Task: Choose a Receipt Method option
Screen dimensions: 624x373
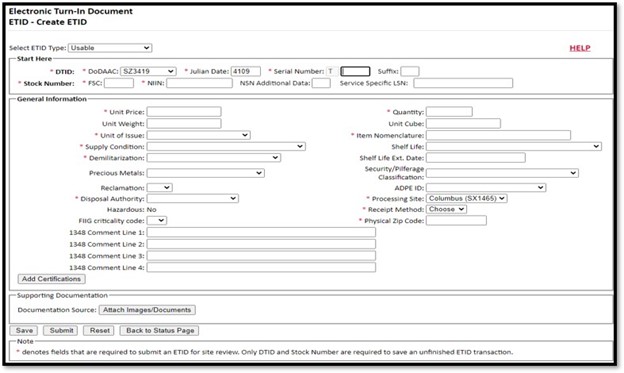Action: coord(446,209)
